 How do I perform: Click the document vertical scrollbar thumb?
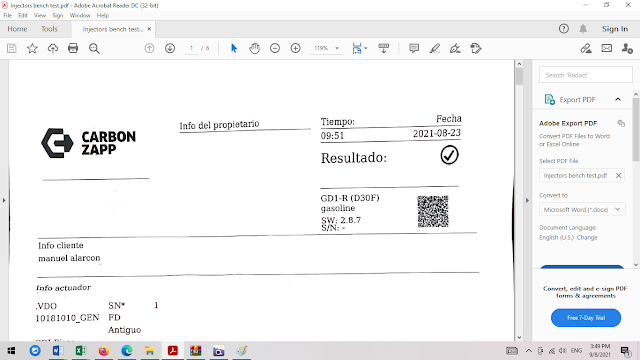519,76
